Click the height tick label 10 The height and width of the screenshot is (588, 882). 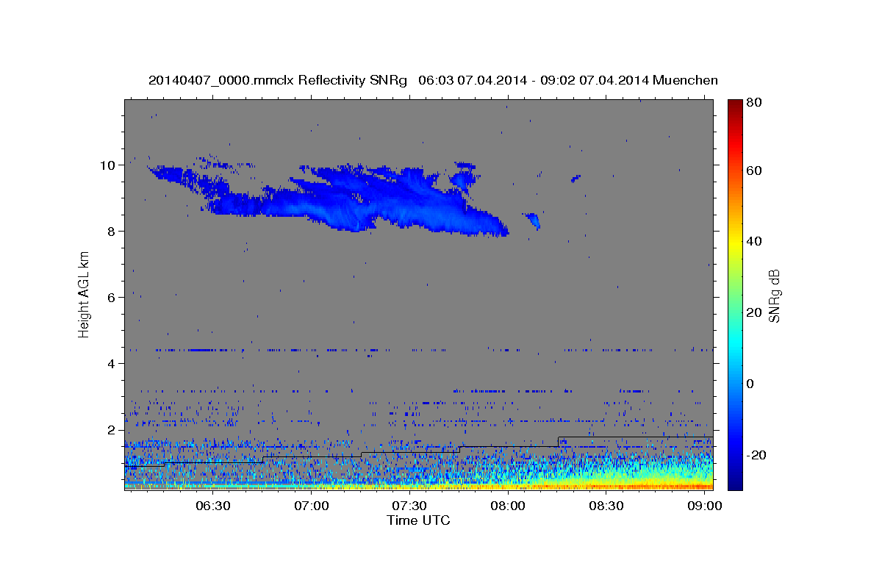pyautogui.click(x=108, y=165)
